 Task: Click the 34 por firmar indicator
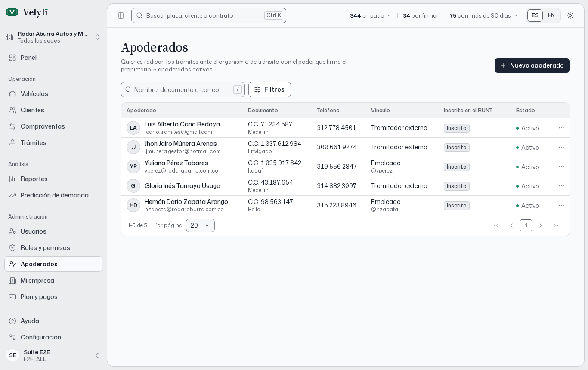coord(421,15)
